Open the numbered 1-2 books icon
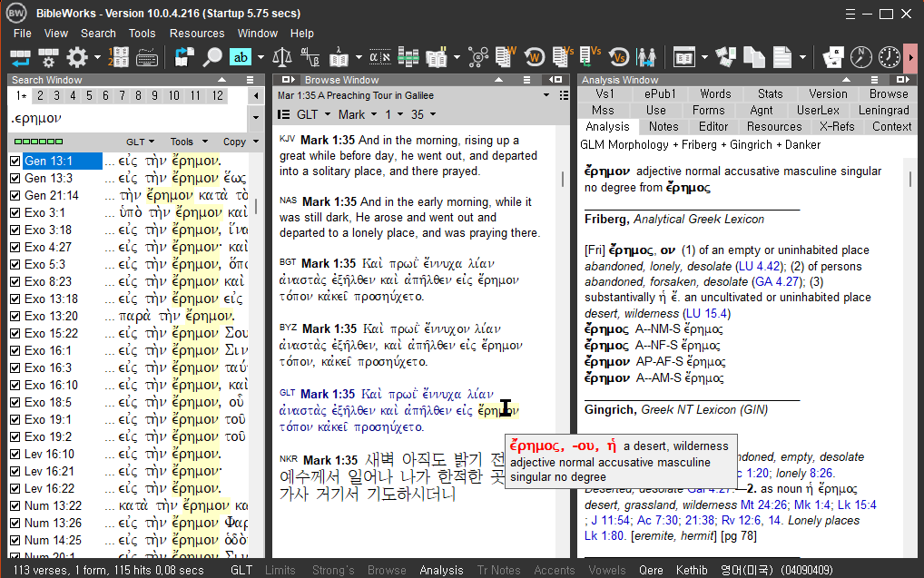This screenshot has height=578, width=924. 118,57
